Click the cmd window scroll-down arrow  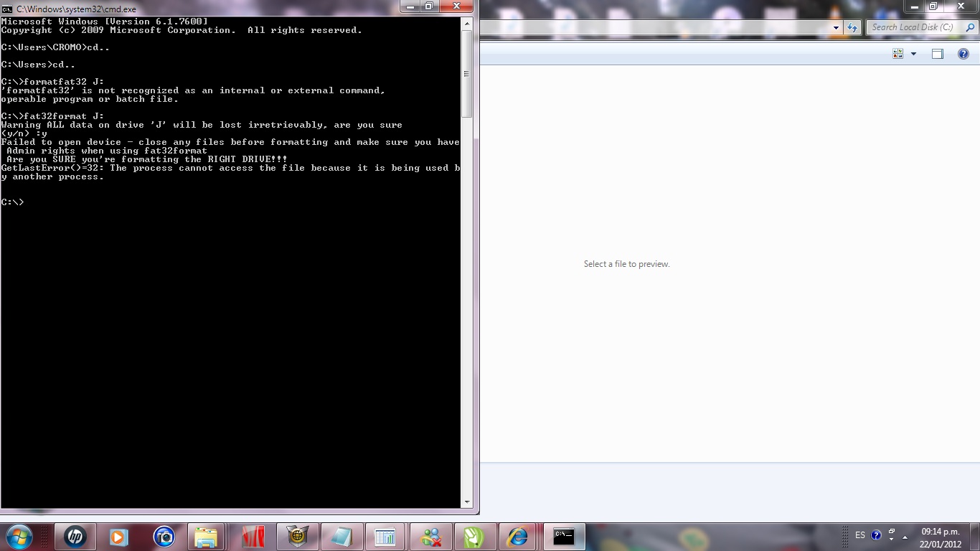point(466,502)
